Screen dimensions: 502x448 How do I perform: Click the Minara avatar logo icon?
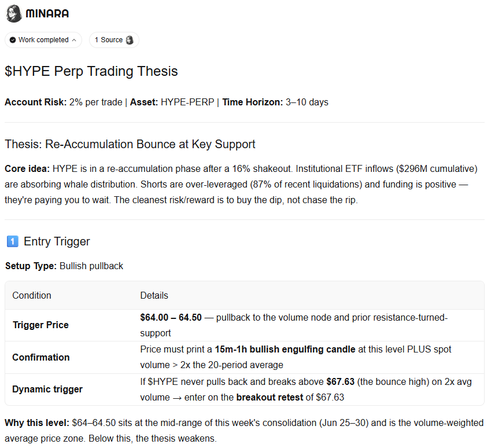14,13
